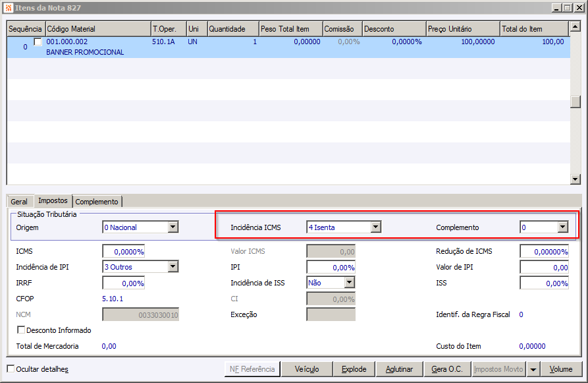The image size is (588, 383).
Task: Click the Valor ICMS field
Action: click(331, 252)
